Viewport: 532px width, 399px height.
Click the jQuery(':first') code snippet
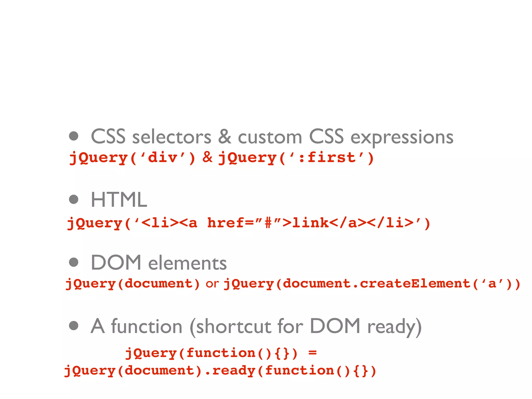pyautogui.click(x=296, y=158)
